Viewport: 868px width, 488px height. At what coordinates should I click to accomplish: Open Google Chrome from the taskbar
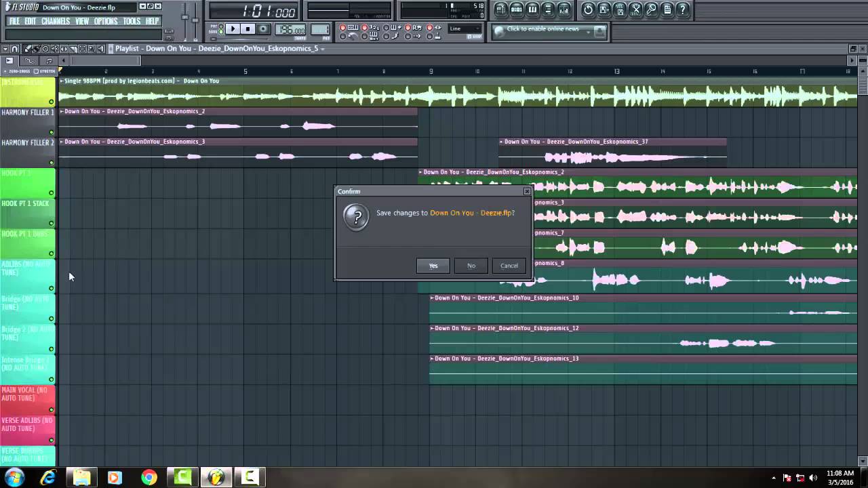149,477
